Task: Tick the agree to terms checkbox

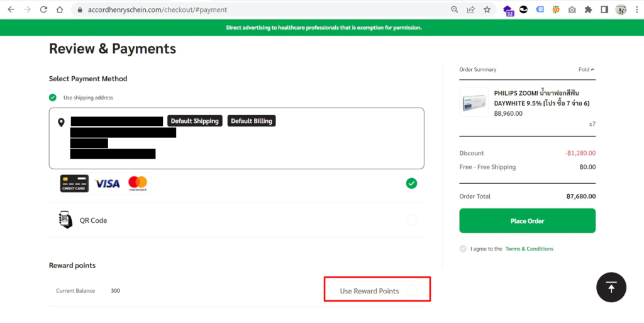Action: click(464, 249)
